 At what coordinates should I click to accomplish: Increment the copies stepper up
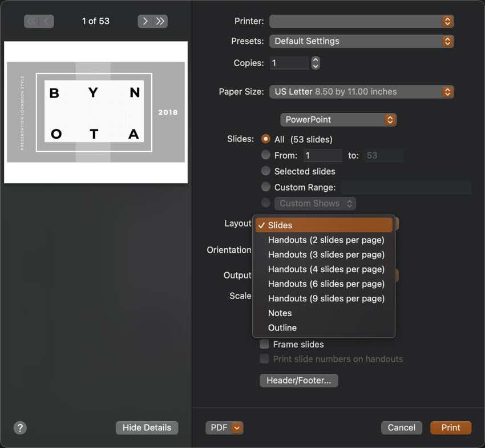pos(316,59)
